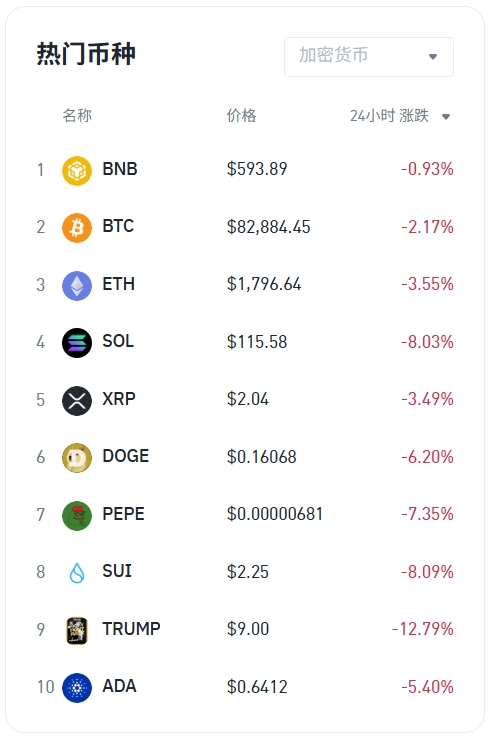492x740 pixels.
Task: Click the 名称 column header
Action: click(x=77, y=115)
